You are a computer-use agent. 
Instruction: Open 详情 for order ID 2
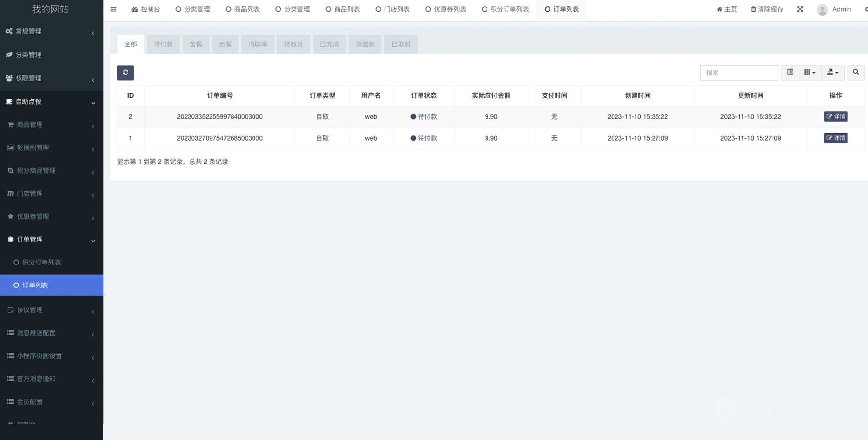[835, 117]
